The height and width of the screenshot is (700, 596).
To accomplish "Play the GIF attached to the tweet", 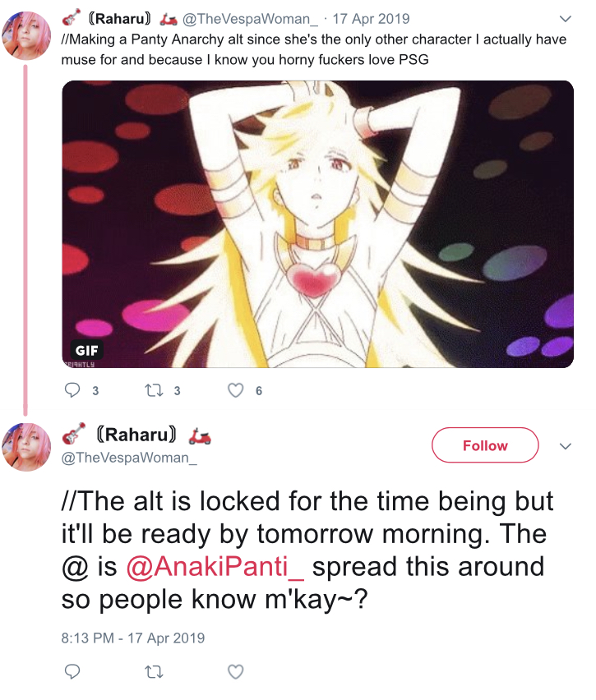I will (317, 224).
